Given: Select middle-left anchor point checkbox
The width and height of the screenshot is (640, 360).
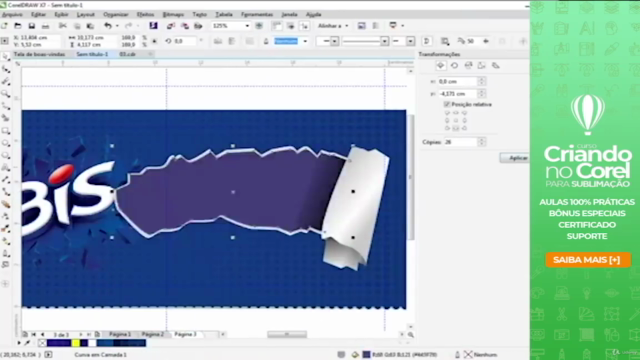Looking at the screenshot, I should (447, 120).
